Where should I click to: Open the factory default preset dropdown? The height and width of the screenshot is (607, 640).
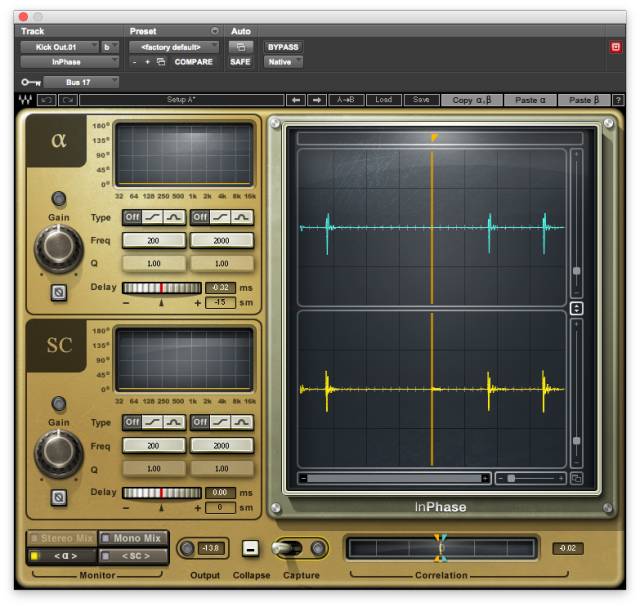coord(174,47)
